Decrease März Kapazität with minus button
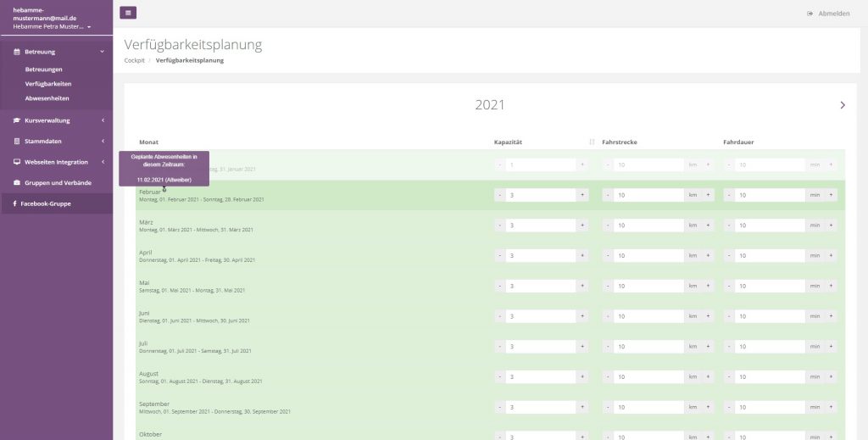 click(500, 226)
